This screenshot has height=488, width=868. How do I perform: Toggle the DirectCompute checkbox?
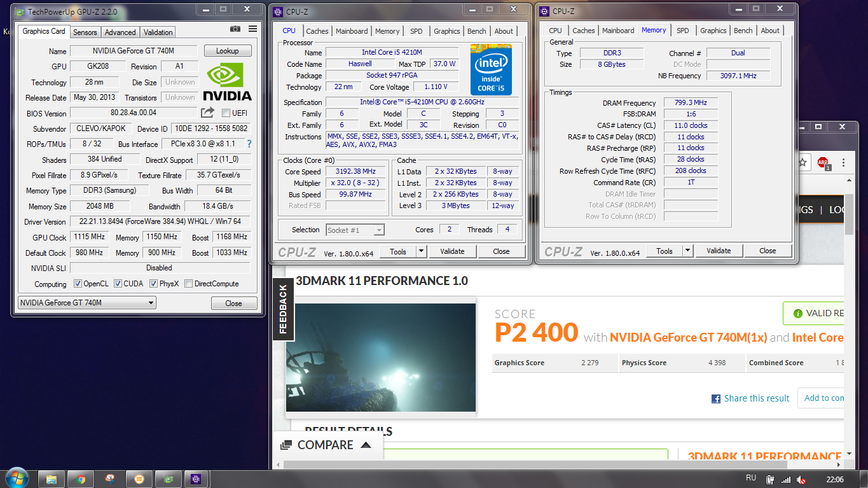click(x=188, y=284)
